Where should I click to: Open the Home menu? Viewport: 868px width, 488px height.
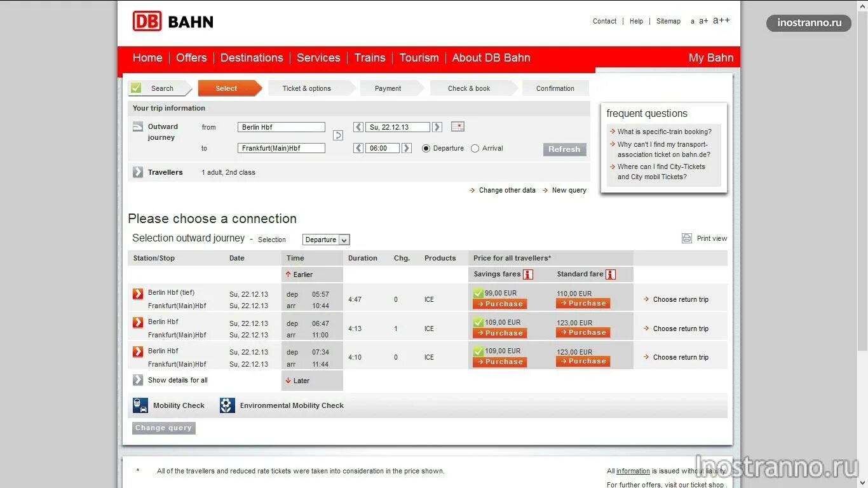tap(147, 58)
